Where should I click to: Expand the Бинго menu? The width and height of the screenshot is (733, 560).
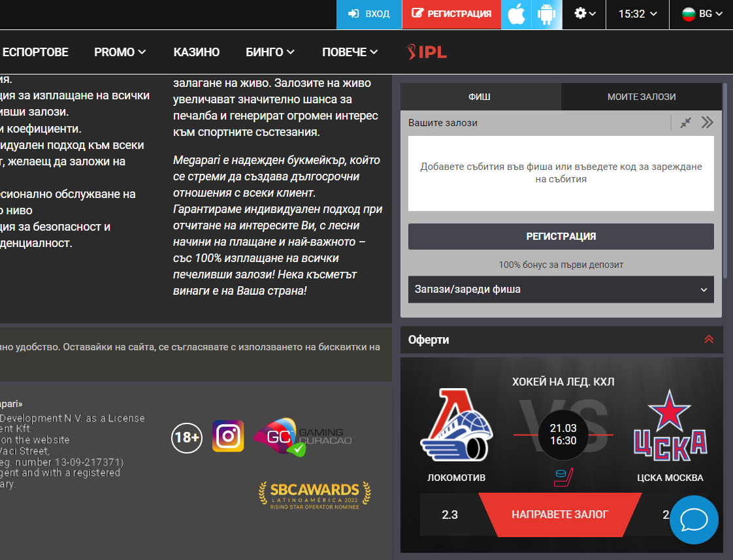coord(270,52)
